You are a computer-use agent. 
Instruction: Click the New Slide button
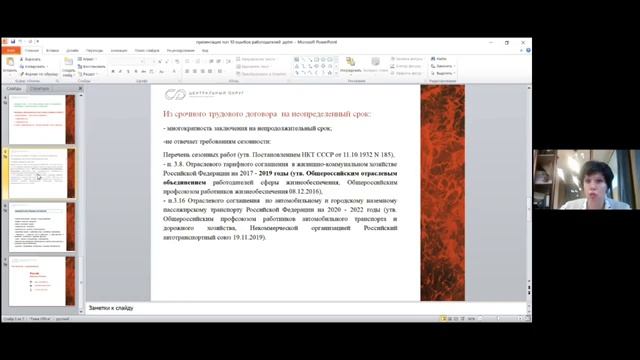click(69, 67)
